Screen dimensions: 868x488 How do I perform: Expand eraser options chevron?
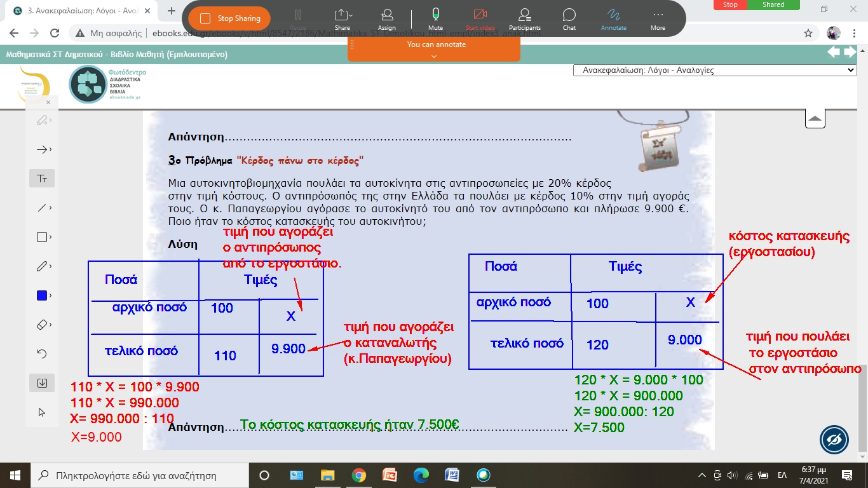[51, 325]
